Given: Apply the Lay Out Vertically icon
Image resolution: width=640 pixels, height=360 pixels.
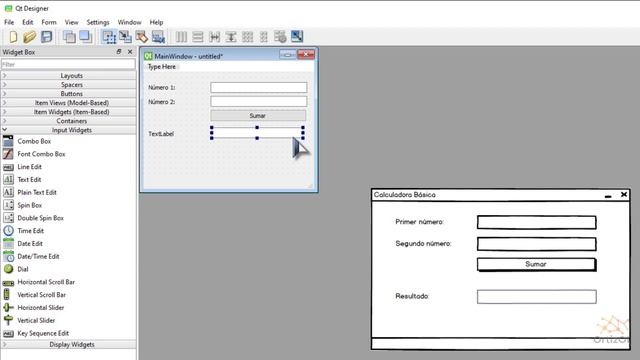Looking at the screenshot, I should [198, 37].
